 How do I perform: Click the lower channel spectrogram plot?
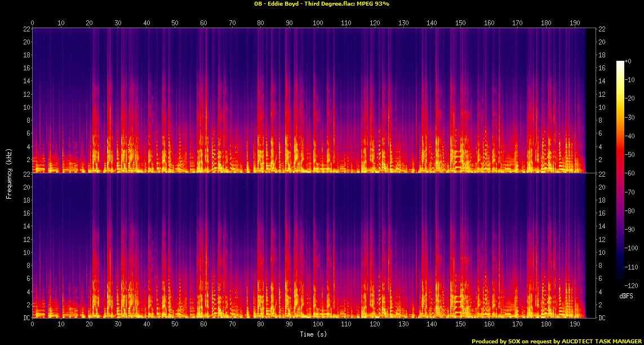(309, 245)
